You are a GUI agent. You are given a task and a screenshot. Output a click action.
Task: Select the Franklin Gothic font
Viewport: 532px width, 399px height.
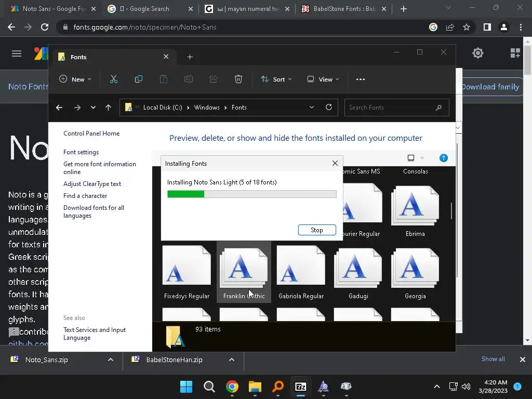pos(244,272)
